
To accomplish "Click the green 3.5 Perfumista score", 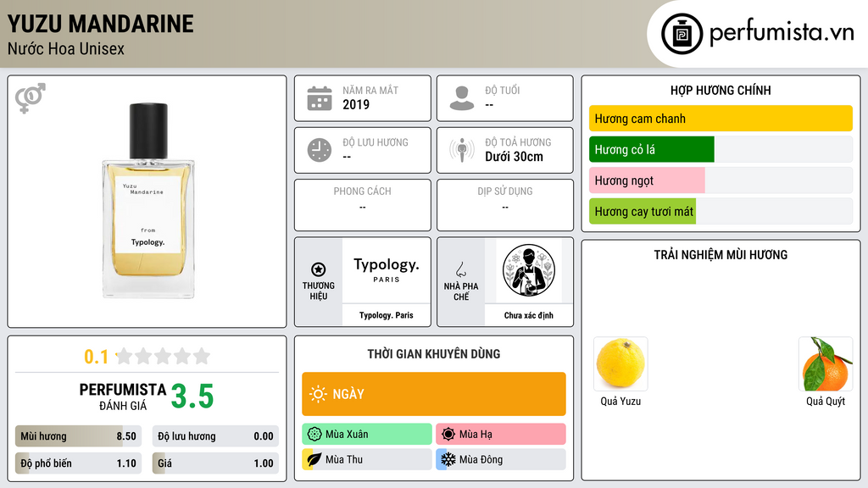I will 192,396.
